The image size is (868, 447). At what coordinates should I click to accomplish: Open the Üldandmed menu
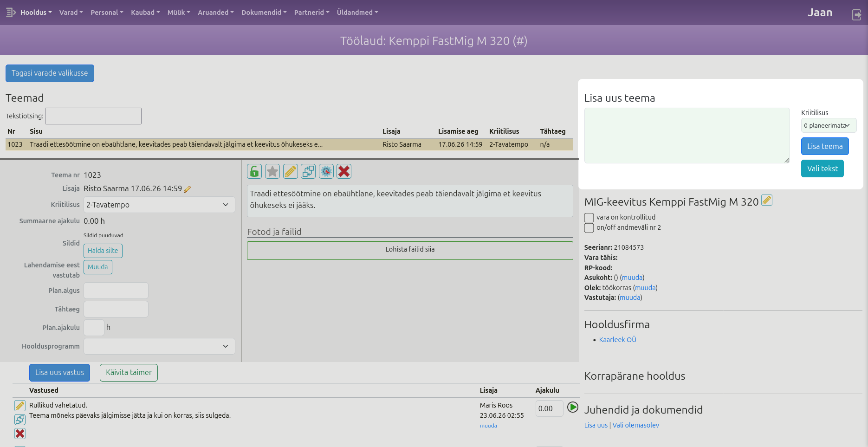357,13
